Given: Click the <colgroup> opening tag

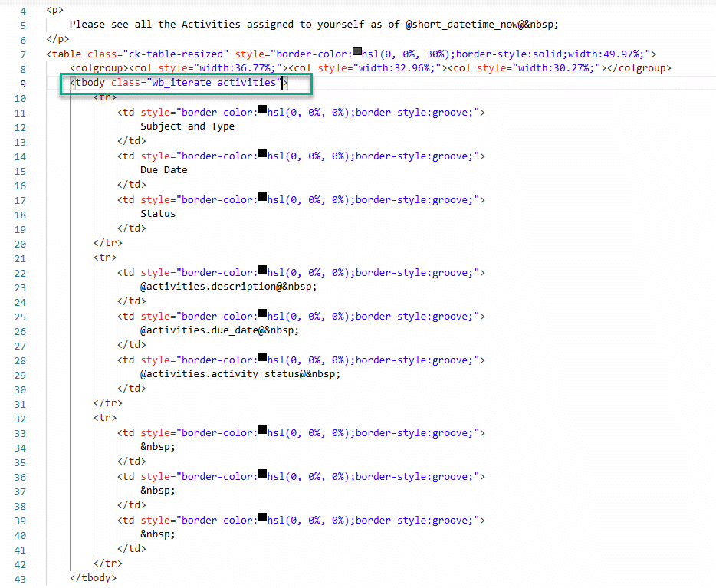Looking at the screenshot, I should pos(99,68).
